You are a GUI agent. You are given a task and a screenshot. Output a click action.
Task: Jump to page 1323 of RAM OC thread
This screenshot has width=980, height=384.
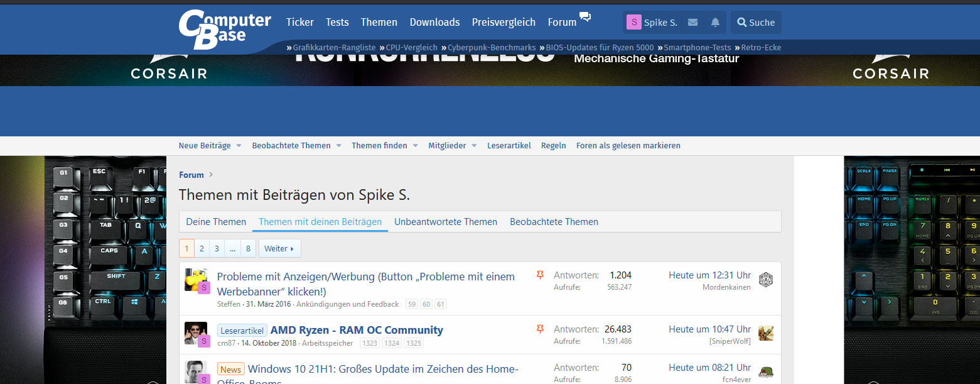click(370, 343)
